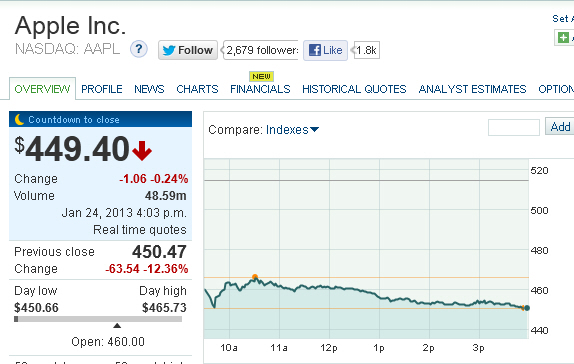Switch to the Profile tab
Viewport: 574px width, 364px height.
[x=102, y=89]
